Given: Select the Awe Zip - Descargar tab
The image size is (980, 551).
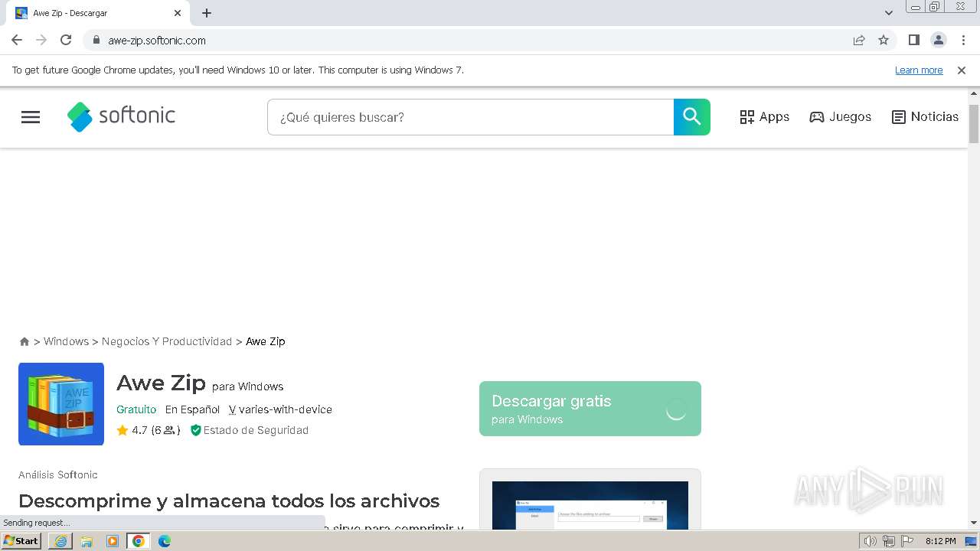Looking at the screenshot, I should 99,13.
